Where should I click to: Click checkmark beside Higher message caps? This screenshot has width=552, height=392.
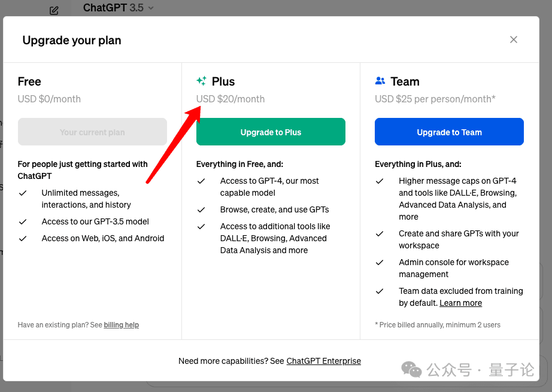(x=380, y=181)
